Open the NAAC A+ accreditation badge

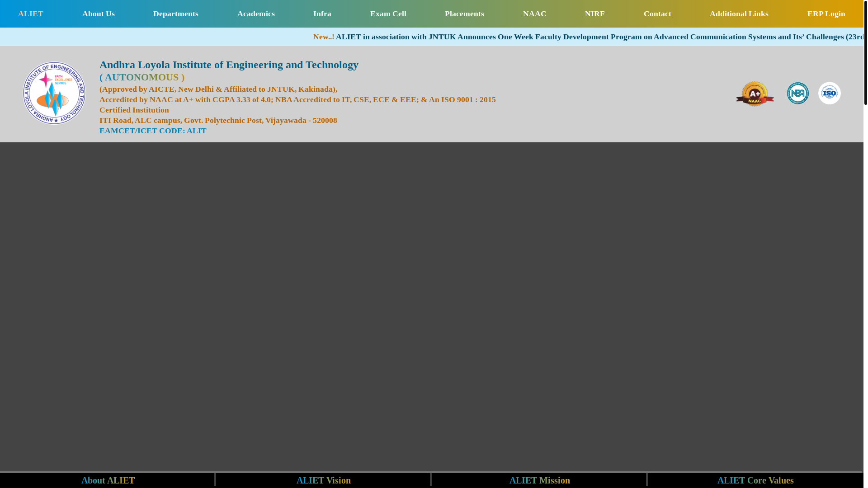(755, 94)
